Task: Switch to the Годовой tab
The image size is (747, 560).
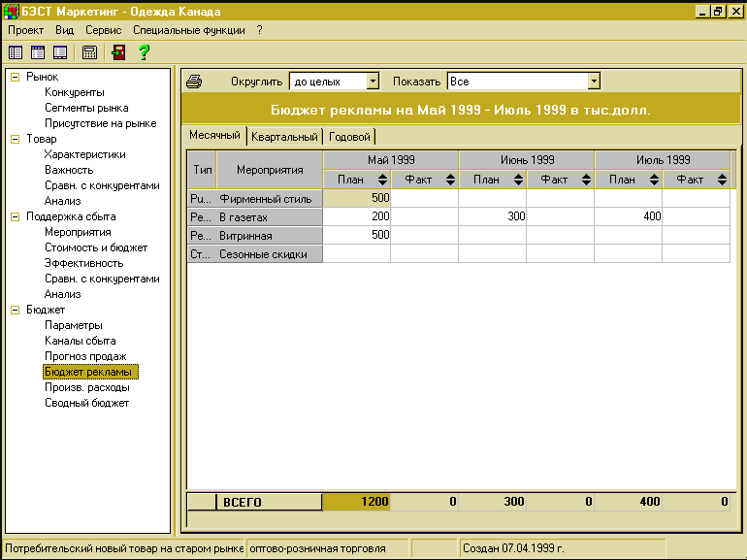Action: (x=350, y=137)
